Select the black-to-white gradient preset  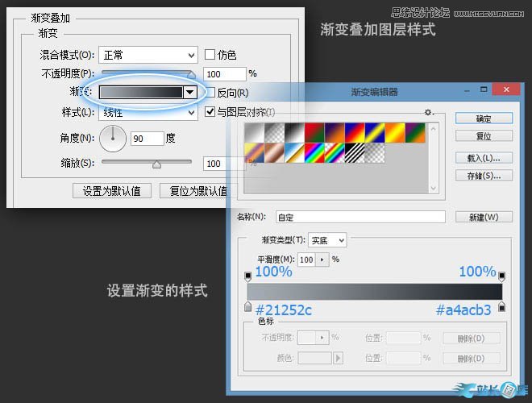pyautogui.click(x=296, y=131)
